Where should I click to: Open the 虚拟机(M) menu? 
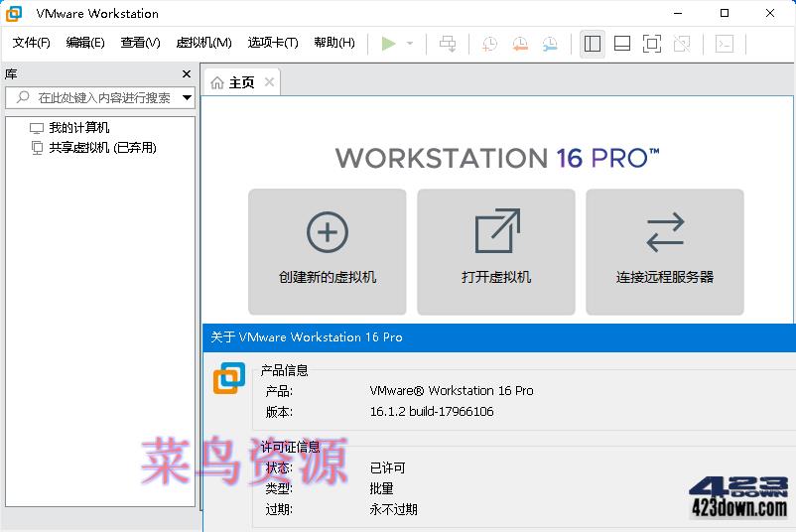[203, 43]
